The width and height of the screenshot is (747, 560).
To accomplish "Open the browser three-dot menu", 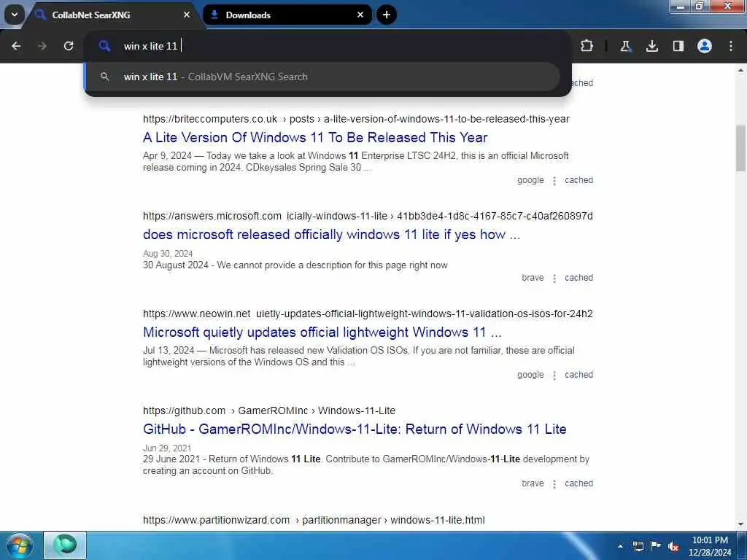I will [x=731, y=46].
